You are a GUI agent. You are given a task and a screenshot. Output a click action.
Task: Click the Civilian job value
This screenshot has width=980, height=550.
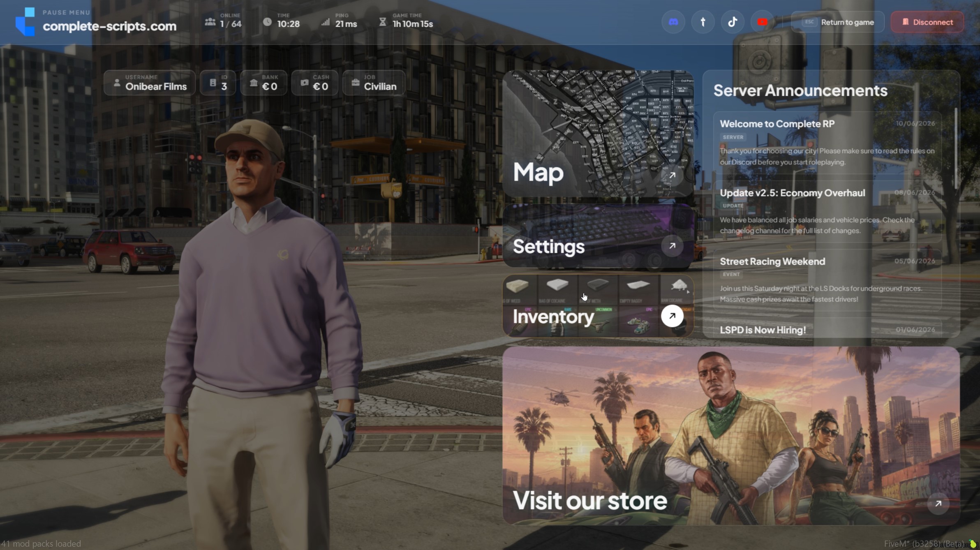(x=380, y=87)
